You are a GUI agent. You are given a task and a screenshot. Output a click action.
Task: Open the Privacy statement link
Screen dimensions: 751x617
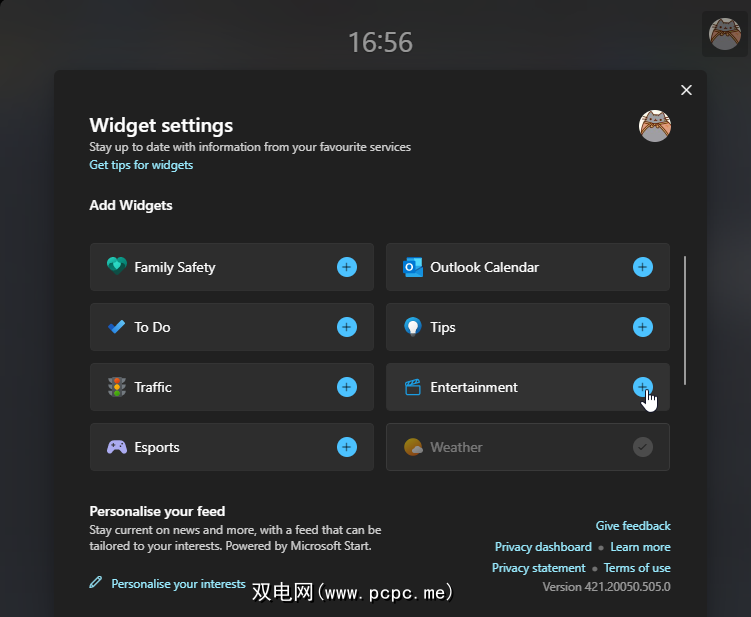538,568
